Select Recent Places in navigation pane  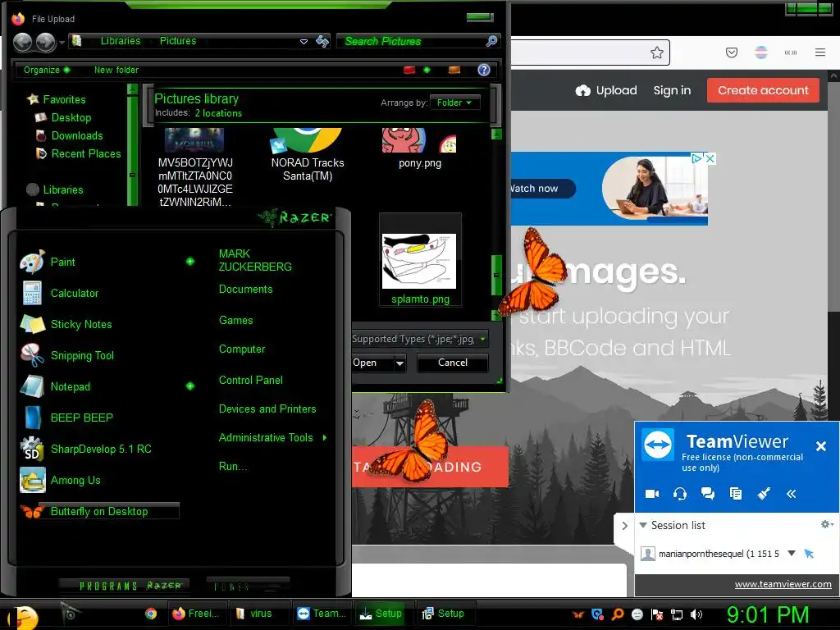coord(85,154)
